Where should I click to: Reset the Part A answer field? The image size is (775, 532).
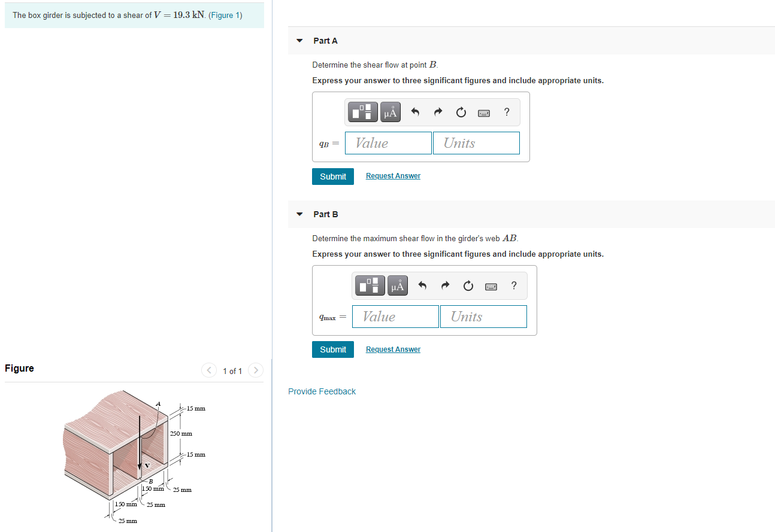(x=461, y=112)
